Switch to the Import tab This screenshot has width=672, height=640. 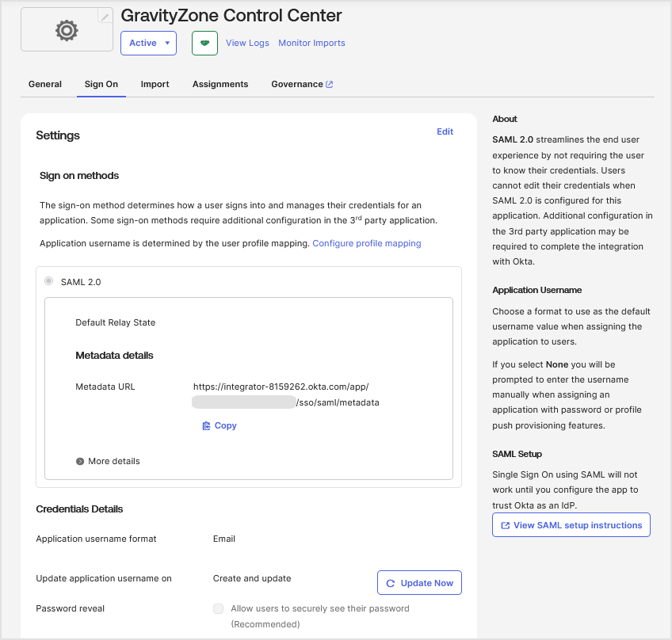click(155, 85)
